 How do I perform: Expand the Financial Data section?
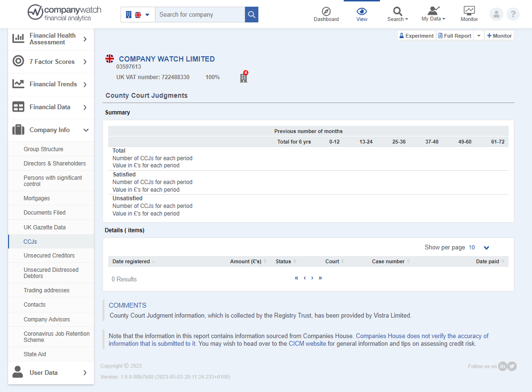pos(51,107)
